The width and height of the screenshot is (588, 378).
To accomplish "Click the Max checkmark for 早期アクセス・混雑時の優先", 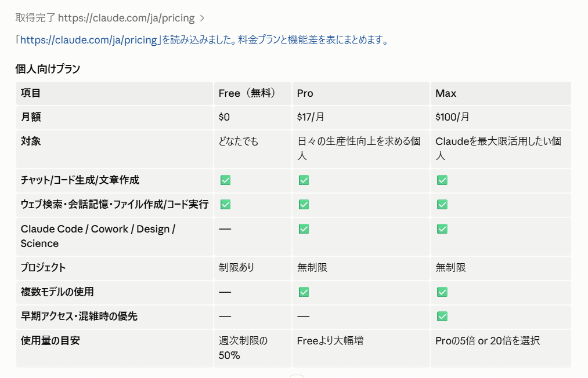I will (x=442, y=317).
